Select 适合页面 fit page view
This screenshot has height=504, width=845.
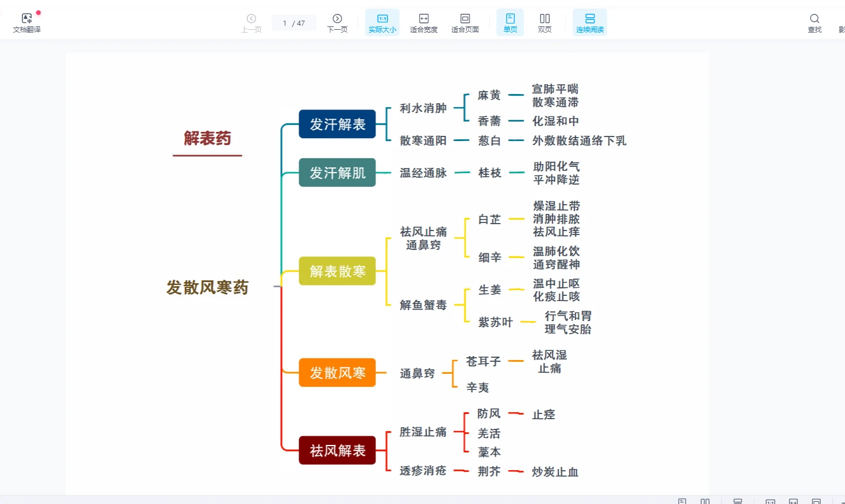(x=465, y=23)
